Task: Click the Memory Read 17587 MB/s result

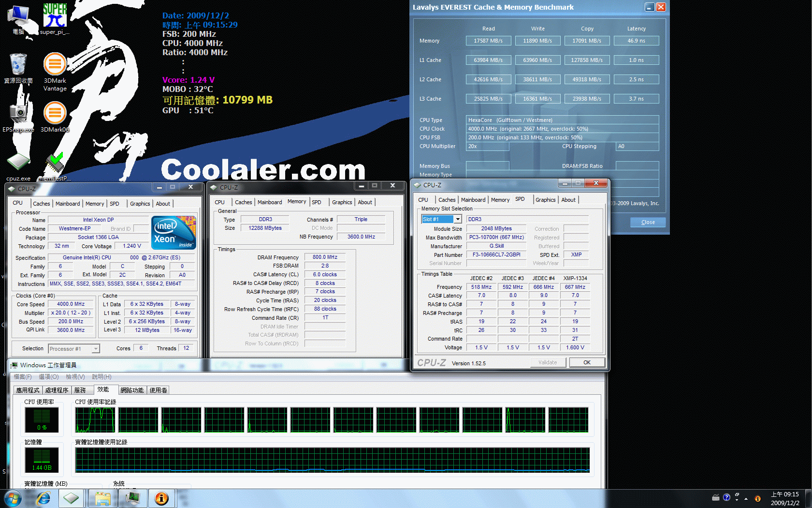Action: 488,41
